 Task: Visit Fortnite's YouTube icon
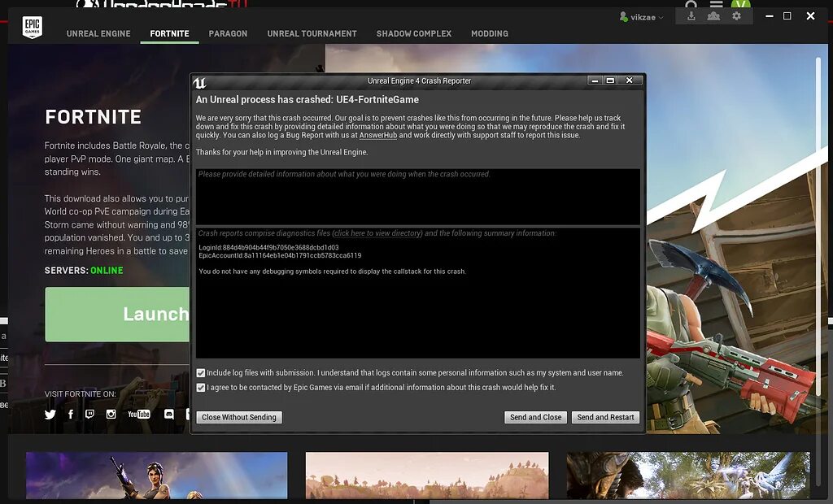(x=139, y=415)
